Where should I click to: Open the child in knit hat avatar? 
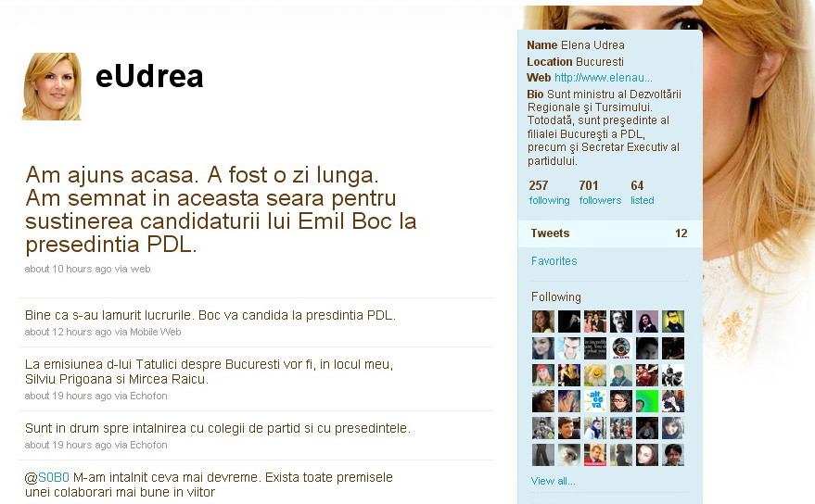(621, 375)
